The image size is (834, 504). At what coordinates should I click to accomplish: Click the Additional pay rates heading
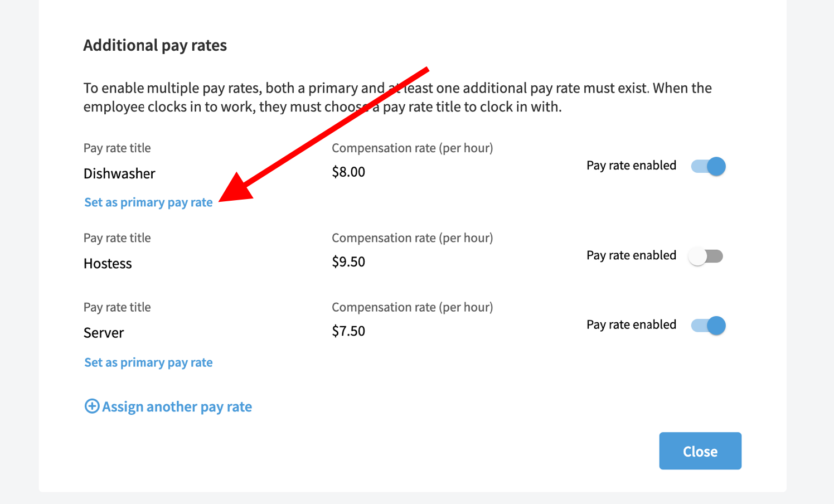tap(155, 45)
